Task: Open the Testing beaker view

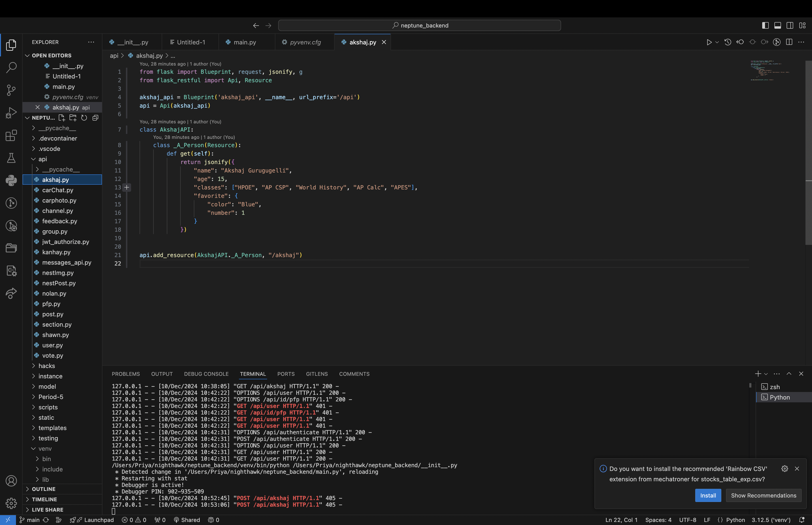Action: tap(11, 158)
